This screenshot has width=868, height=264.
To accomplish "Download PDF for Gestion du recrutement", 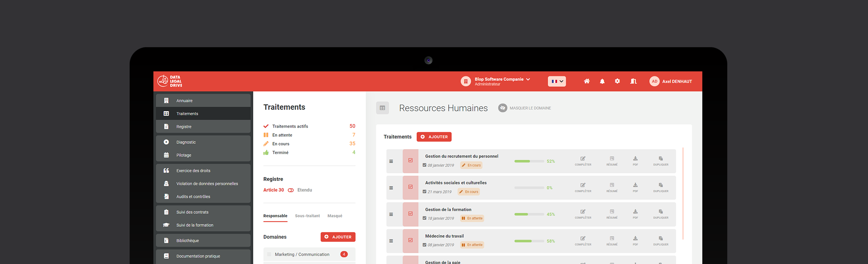I will tap(635, 161).
